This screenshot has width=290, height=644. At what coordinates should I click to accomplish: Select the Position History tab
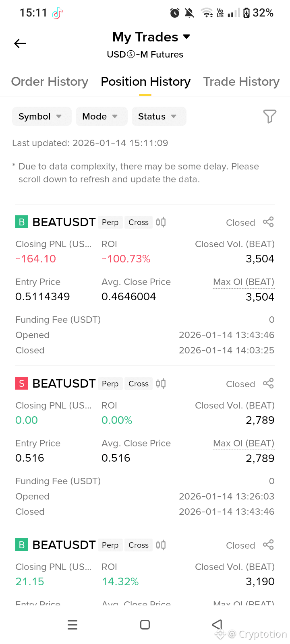(145, 82)
